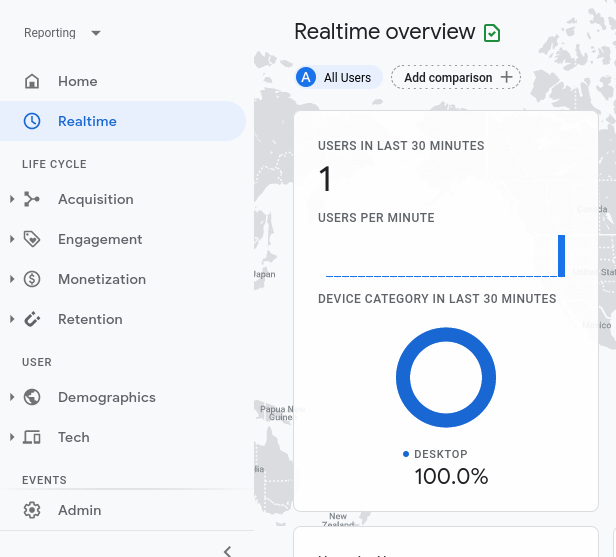Click the Demographics globe icon
The image size is (616, 557).
coord(32,397)
